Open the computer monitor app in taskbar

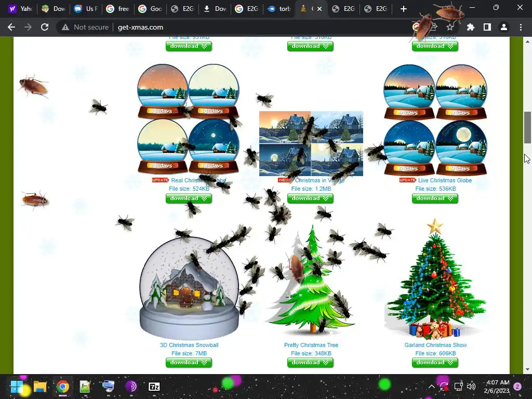[108, 387]
